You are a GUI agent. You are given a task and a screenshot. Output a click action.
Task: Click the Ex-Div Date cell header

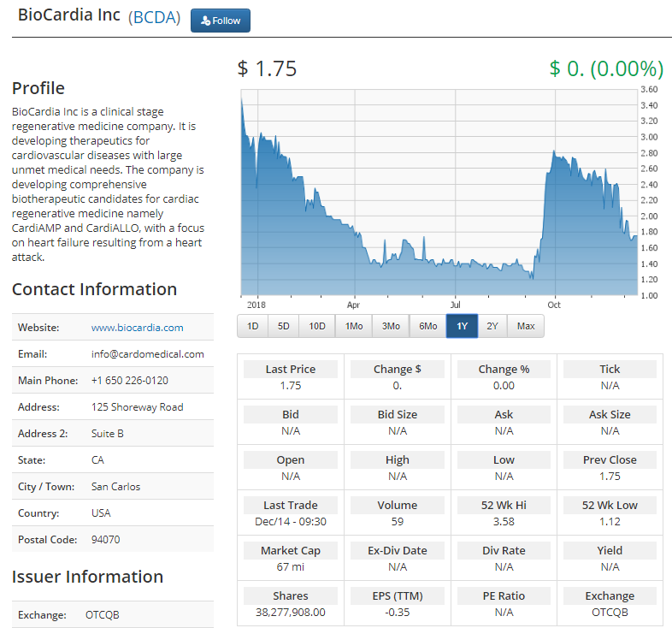coord(398,551)
